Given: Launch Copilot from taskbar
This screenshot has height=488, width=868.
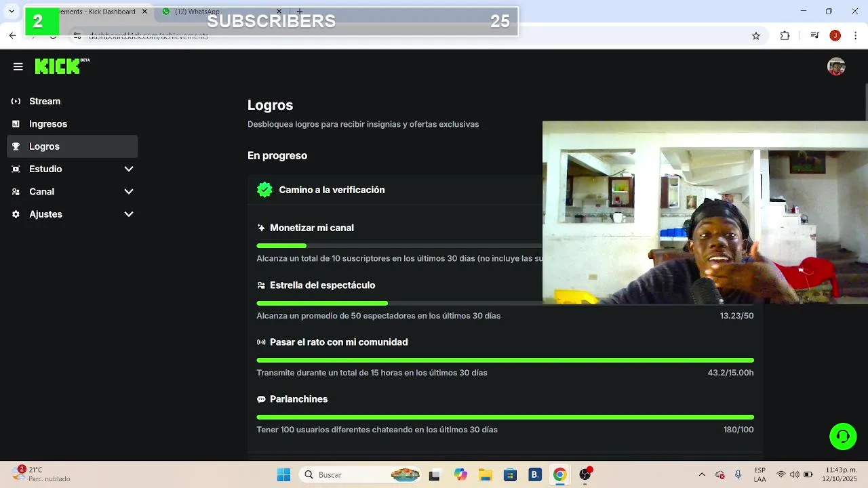Looking at the screenshot, I should [460, 474].
